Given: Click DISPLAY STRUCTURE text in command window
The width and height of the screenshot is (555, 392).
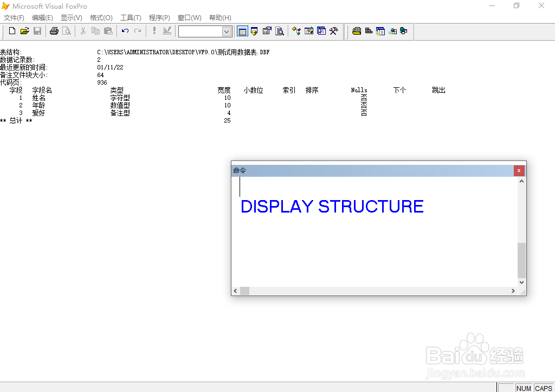Looking at the screenshot, I should pos(332,207).
